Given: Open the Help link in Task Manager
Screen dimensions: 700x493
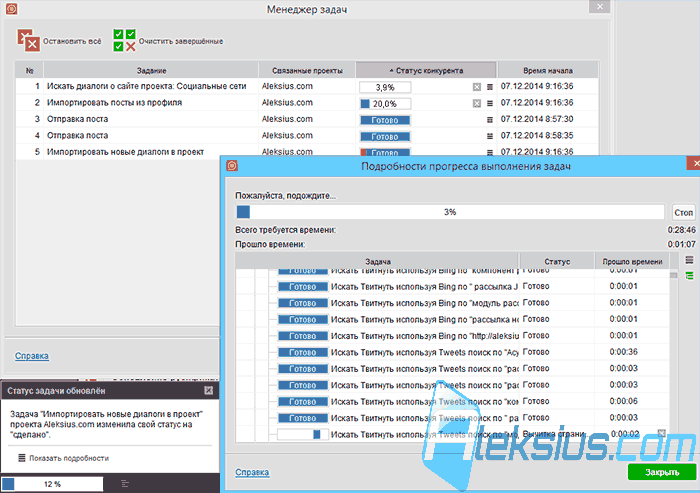Looking at the screenshot, I should pyautogui.click(x=32, y=356).
